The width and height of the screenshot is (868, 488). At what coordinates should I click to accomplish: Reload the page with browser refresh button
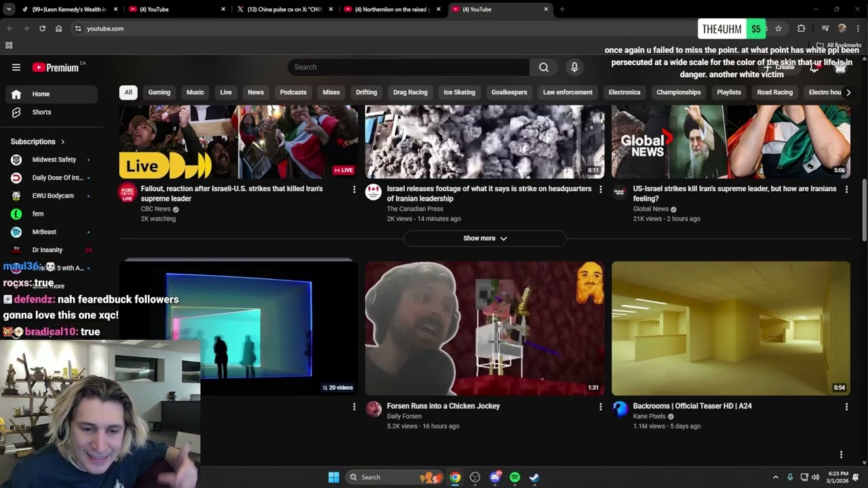(42, 28)
